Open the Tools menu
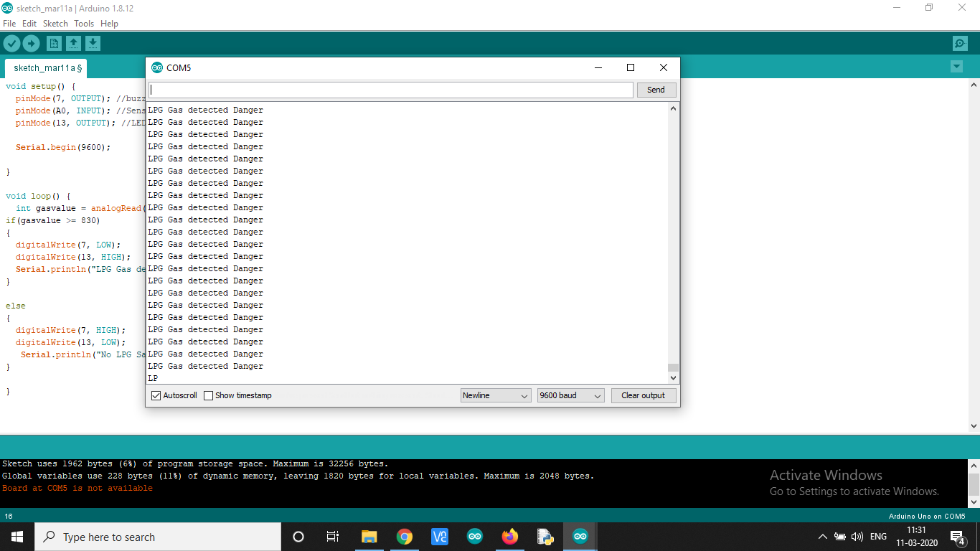 coord(84,24)
